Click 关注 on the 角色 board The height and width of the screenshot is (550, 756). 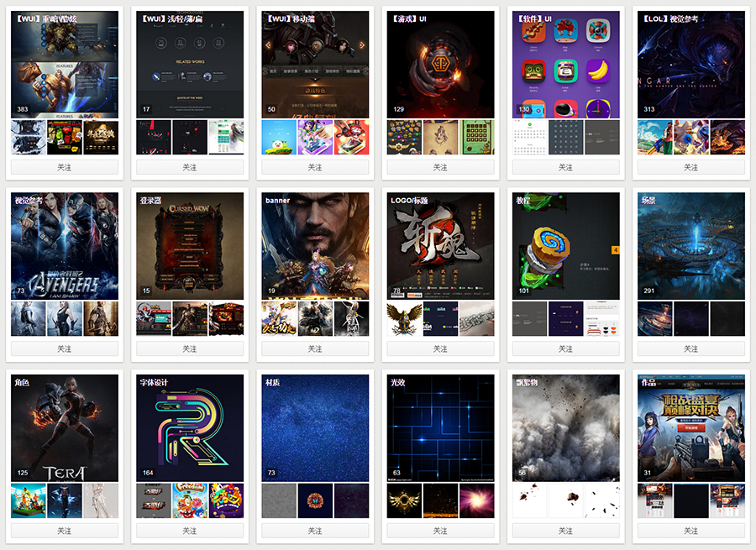pos(64,531)
